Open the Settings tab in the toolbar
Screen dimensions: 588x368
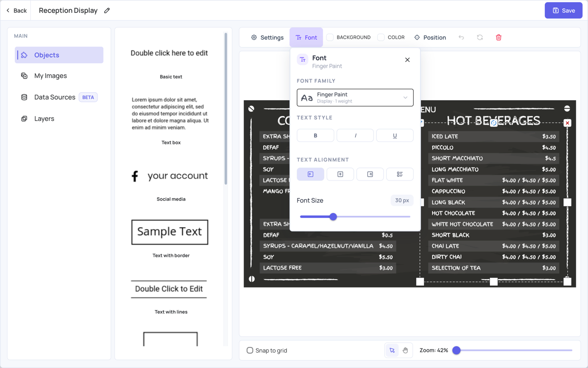268,37
